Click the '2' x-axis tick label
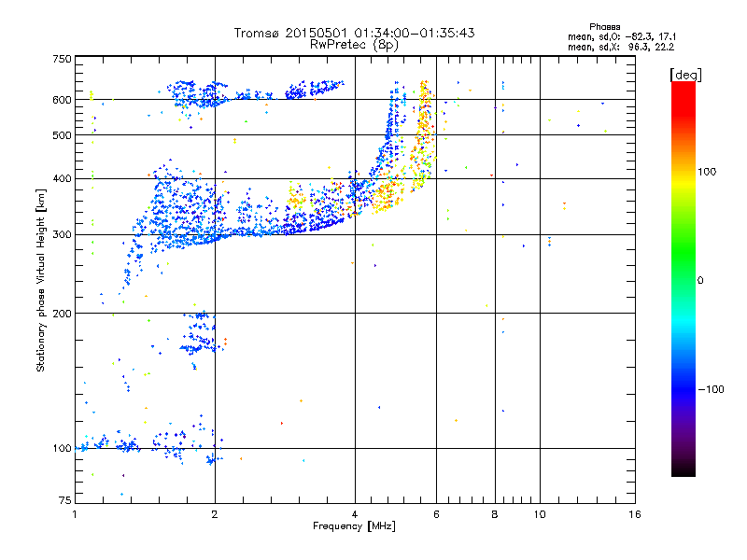 point(215,514)
